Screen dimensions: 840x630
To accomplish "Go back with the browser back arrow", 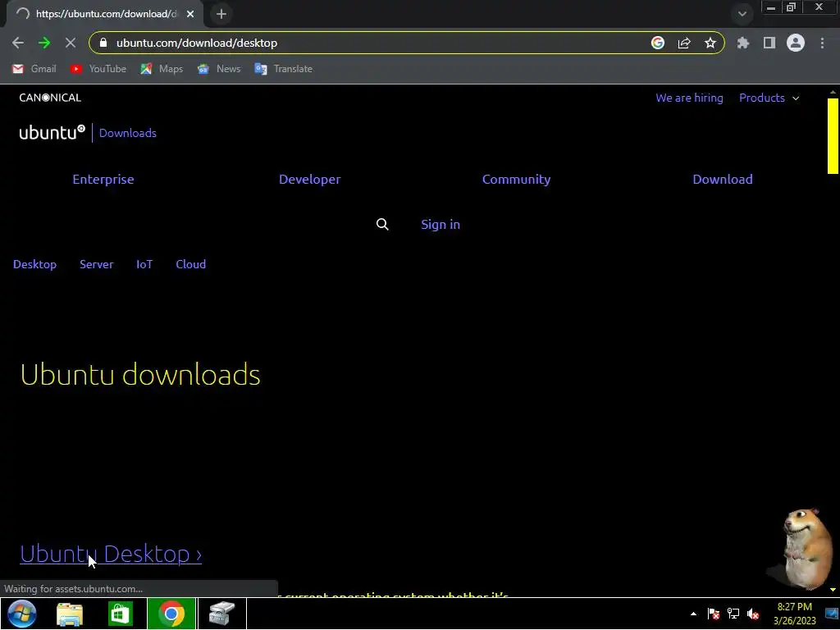I will [18, 43].
